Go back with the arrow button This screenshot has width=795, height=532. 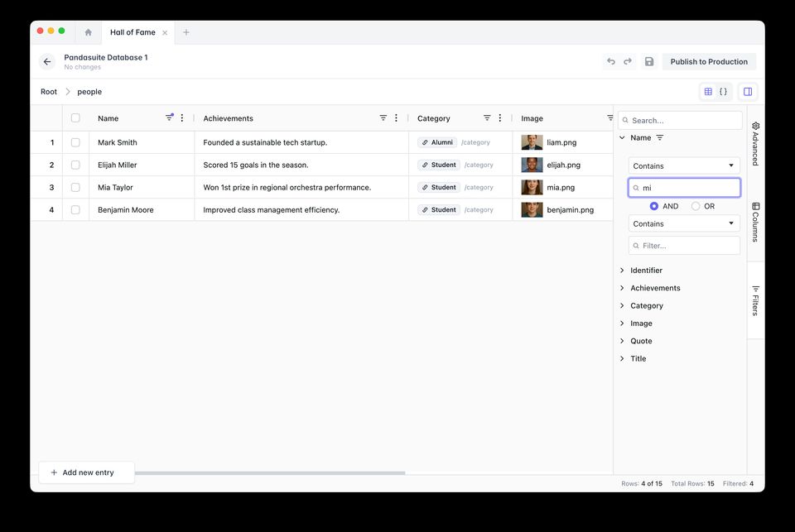pos(47,62)
